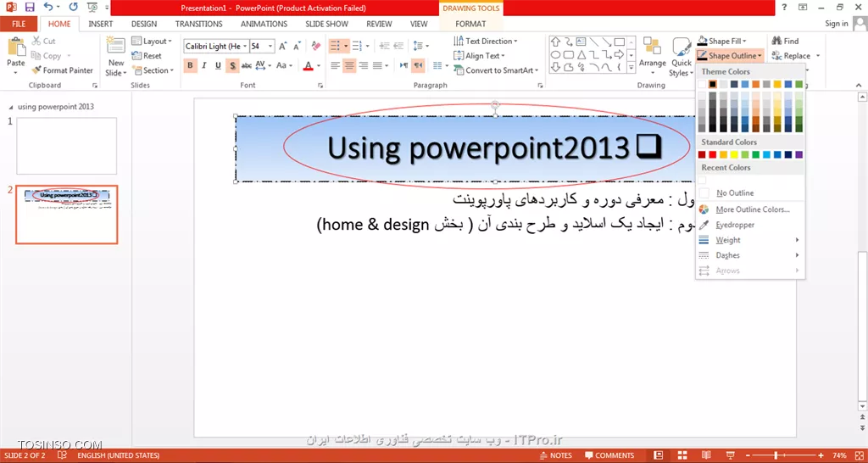Image resolution: width=868 pixels, height=463 pixels.
Task: Select slide 1 thumbnail
Action: pos(66,146)
